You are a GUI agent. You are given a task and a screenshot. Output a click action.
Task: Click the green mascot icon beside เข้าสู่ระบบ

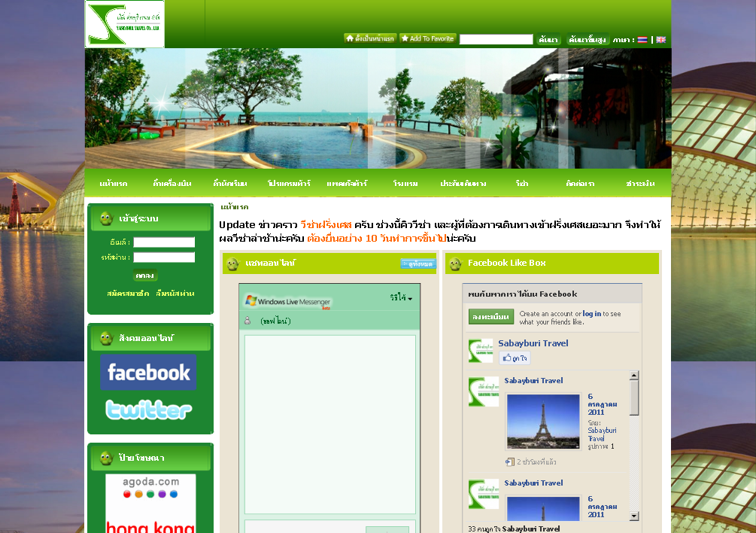click(106, 218)
